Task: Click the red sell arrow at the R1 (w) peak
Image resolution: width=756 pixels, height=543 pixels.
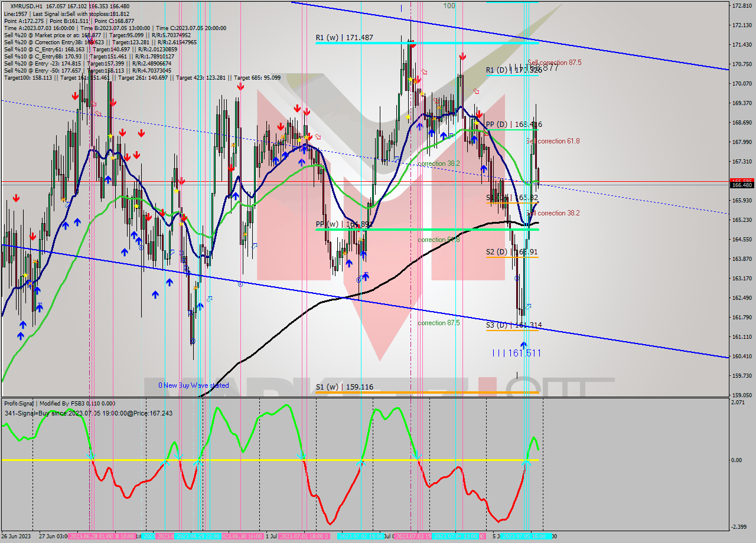Action: tap(412, 44)
